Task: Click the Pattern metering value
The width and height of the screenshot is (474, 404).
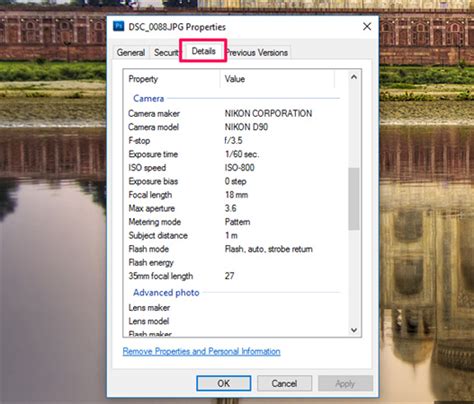Action: 238,222
